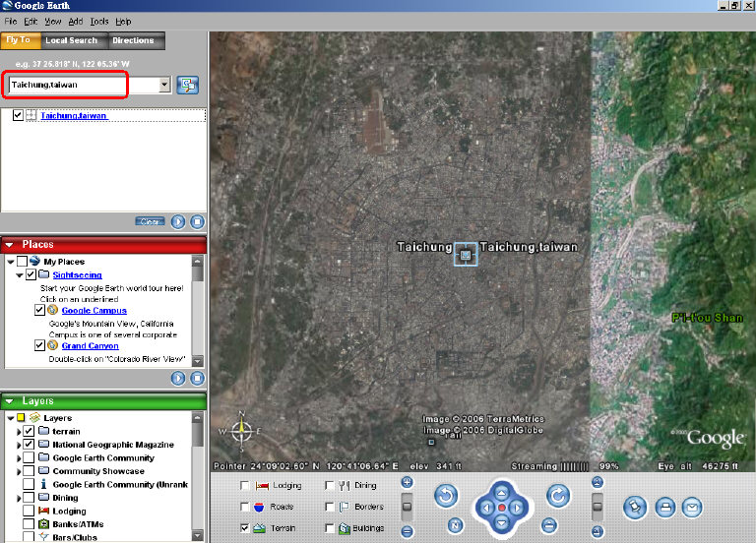Zoom out with the minus button

(x=407, y=531)
